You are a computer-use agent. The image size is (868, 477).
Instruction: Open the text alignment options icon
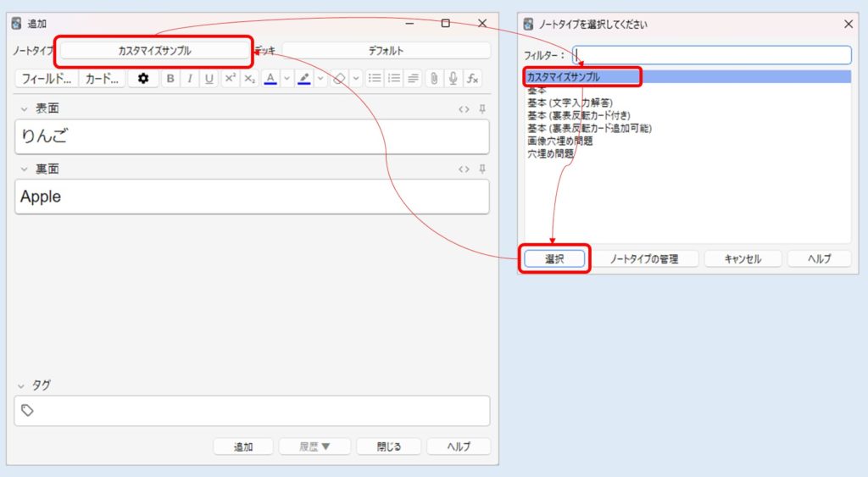click(413, 79)
